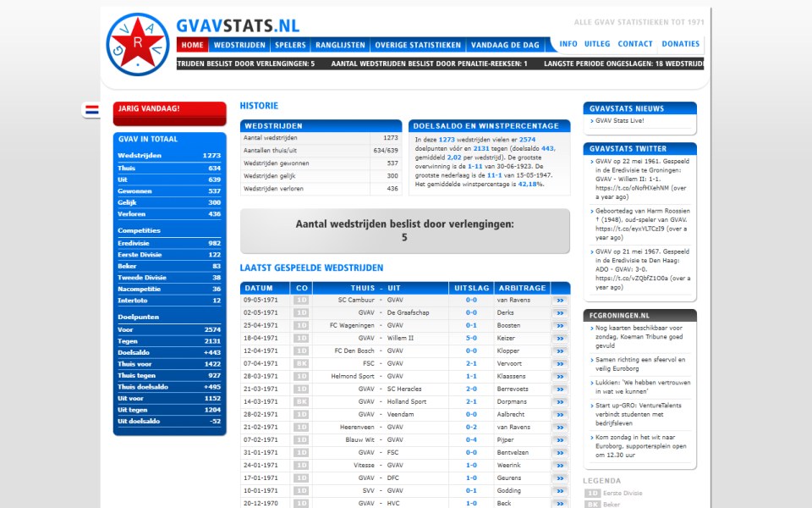The width and height of the screenshot is (812, 508).
Task: Open details arrow for FC Wageningen - GVAV
Action: coord(560,326)
